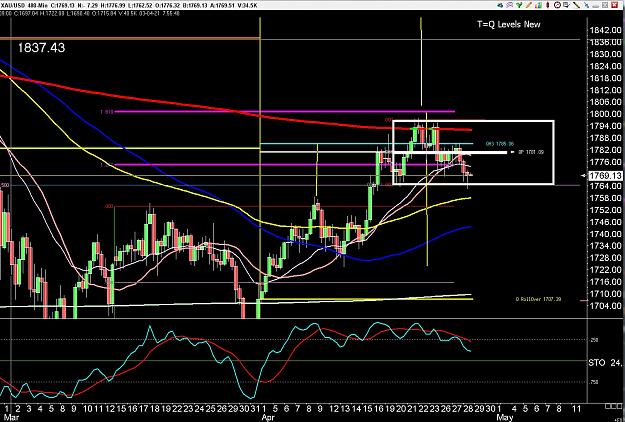The width and height of the screenshot is (625, 422).
Task: Click the round clock-like toolbar icon
Action: (x=557, y=5)
